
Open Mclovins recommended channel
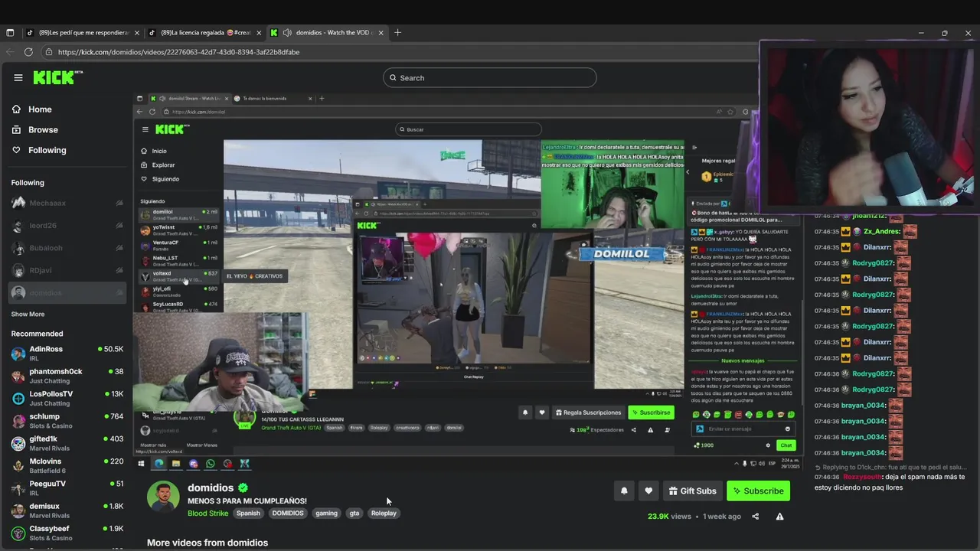67,465
